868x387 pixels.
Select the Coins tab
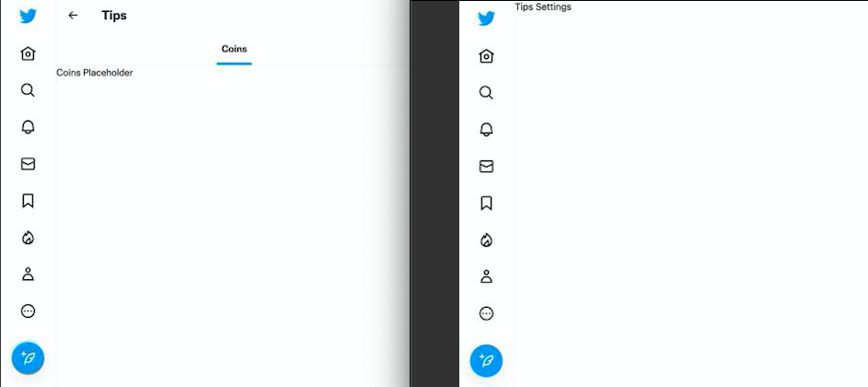[234, 49]
